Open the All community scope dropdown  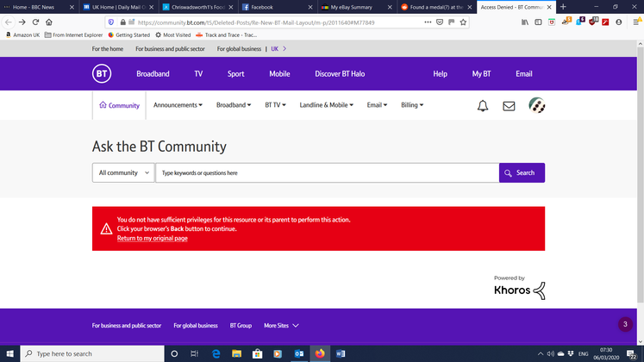tap(123, 172)
